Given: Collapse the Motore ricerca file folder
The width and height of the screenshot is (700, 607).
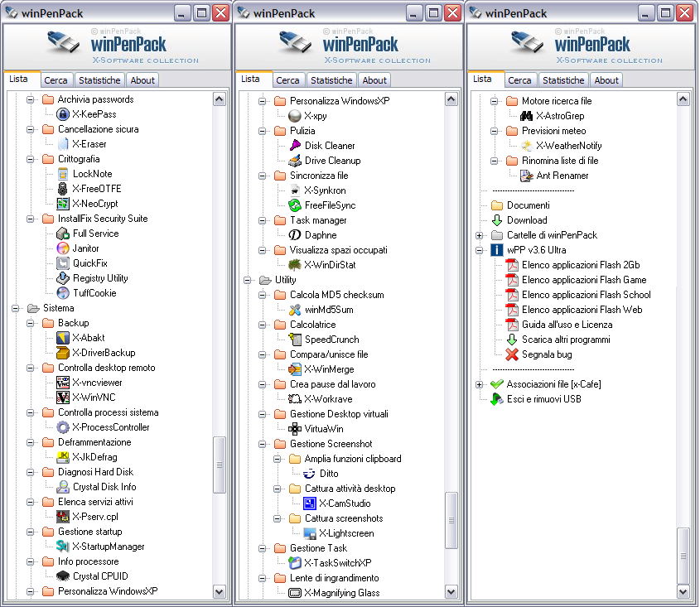Looking at the screenshot, I should 495,101.
